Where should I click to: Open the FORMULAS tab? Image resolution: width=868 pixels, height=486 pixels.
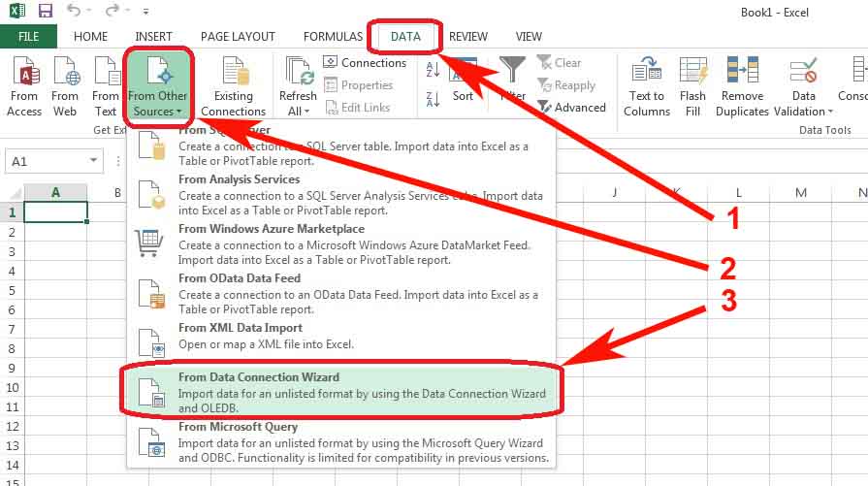click(333, 37)
